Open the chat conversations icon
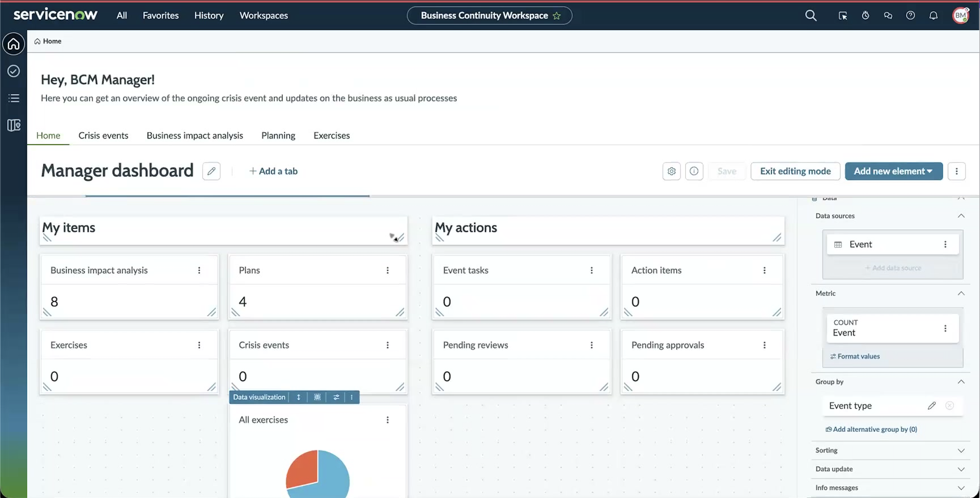 tap(888, 15)
